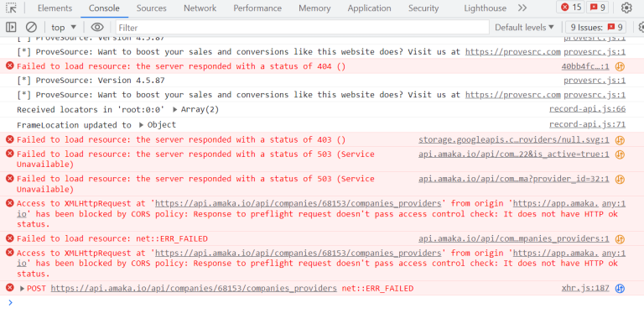Activate the inspect element picker icon

(11, 8)
